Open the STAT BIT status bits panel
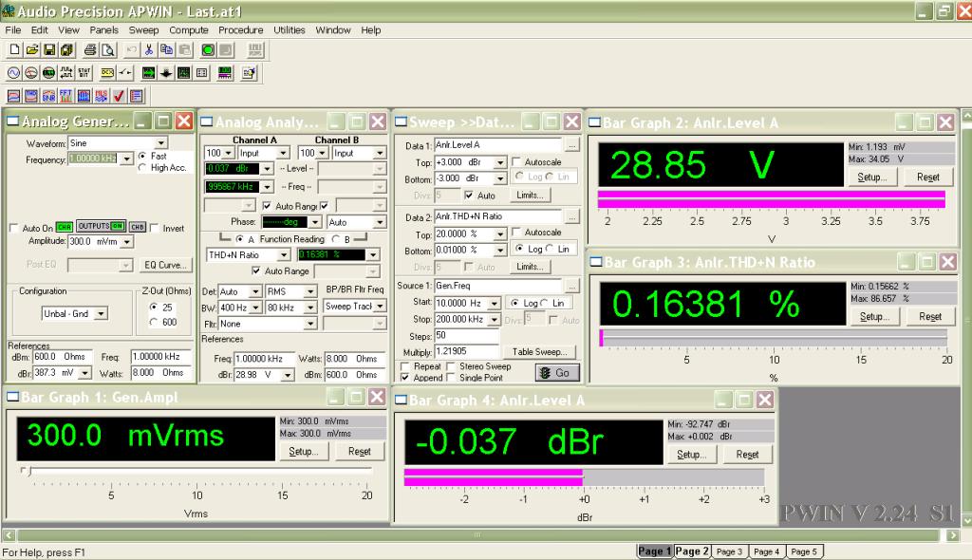 click(x=84, y=73)
